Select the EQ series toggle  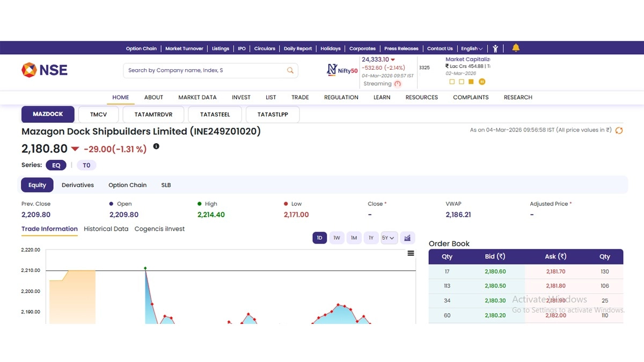tap(56, 165)
